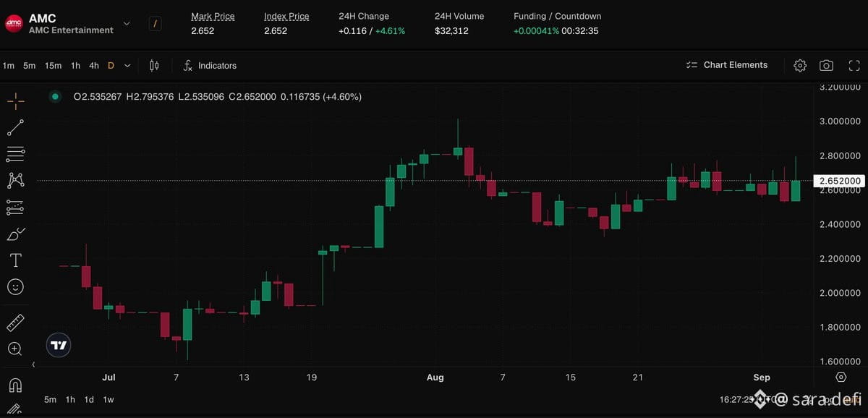Open the timeframe interval dropdown arrow
868x418 pixels.
coord(128,66)
